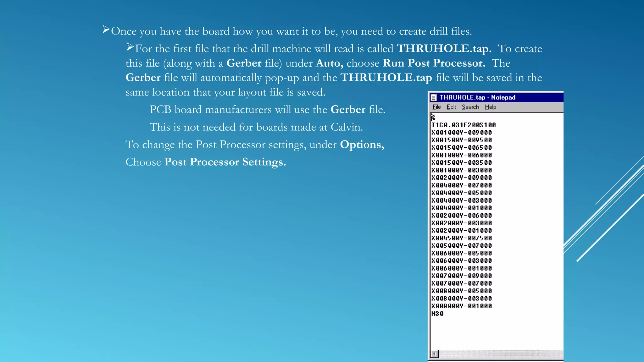This screenshot has height=362, width=644.
Task: Click the line X001500Y-006500
Action: (x=462, y=148)
